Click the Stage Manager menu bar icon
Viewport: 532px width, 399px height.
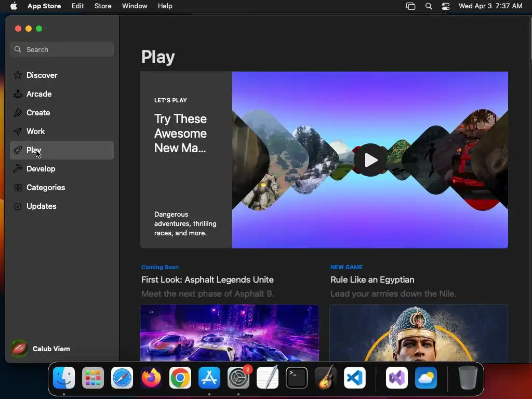pyautogui.click(x=410, y=6)
